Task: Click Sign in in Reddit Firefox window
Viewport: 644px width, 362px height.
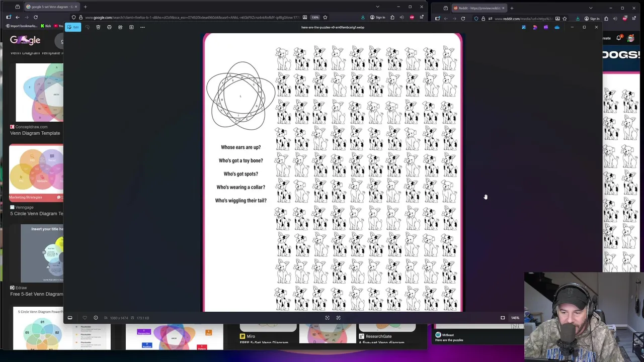Action: point(592,19)
